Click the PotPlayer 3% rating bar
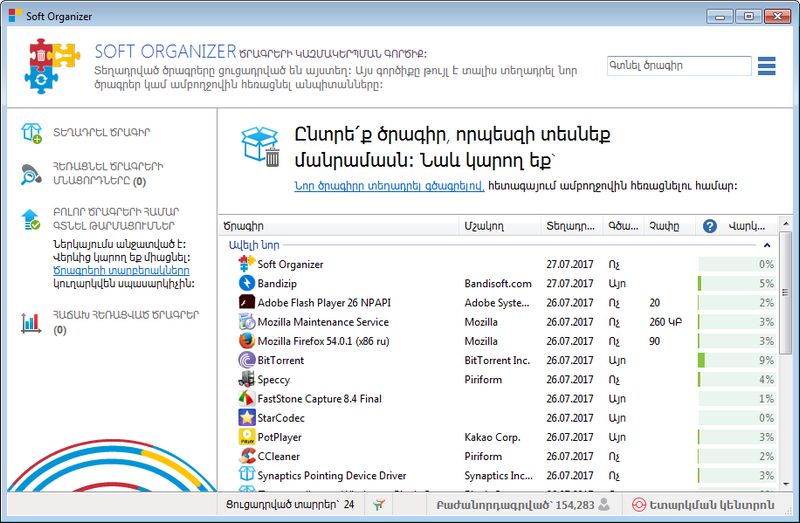Screen dimensions: 800x523 (x=737, y=437)
